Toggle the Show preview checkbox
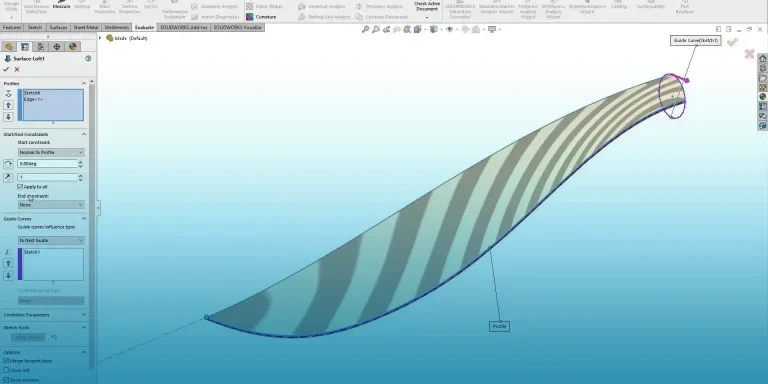 (6, 380)
